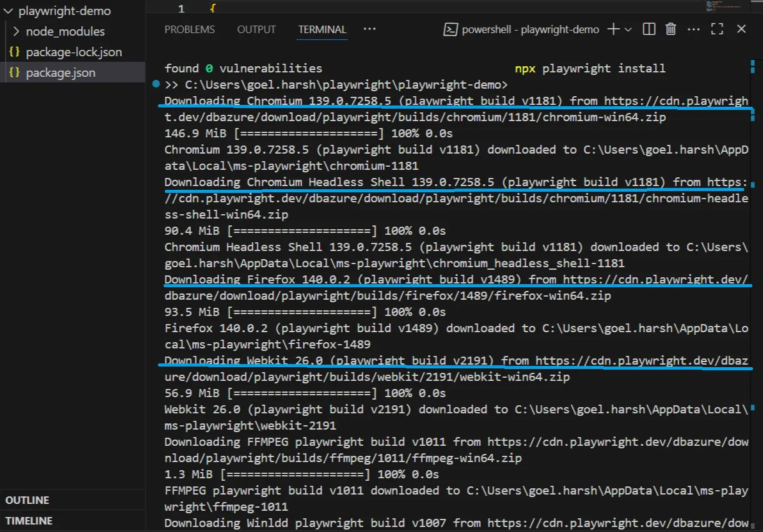Click the '56.9 MiB' progress line

pos(305,393)
